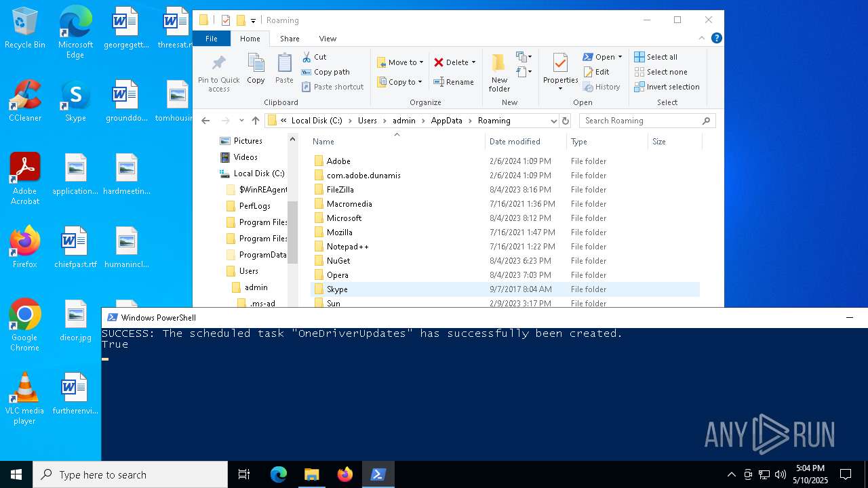Go back with the Back arrow
Screen dimensions: 868x488
coord(206,121)
